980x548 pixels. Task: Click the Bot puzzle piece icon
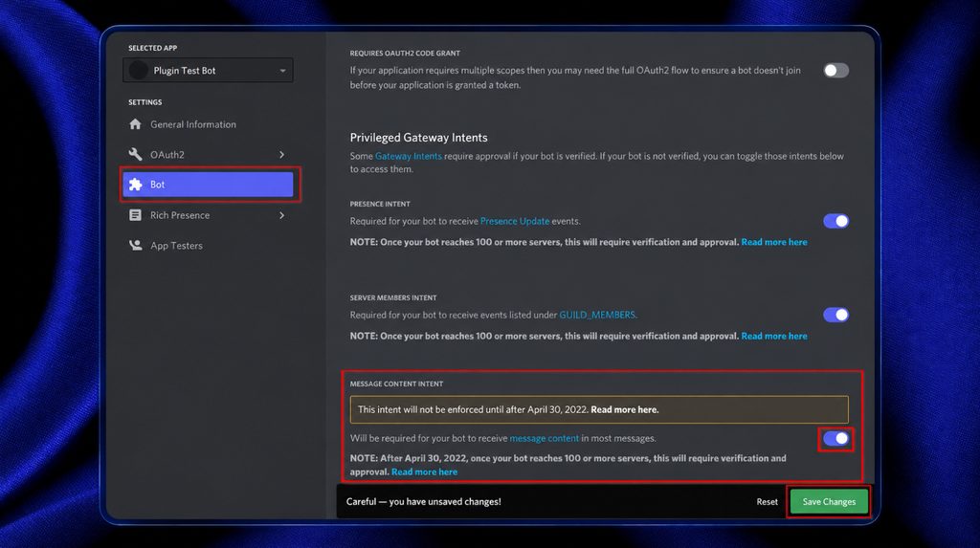point(136,185)
